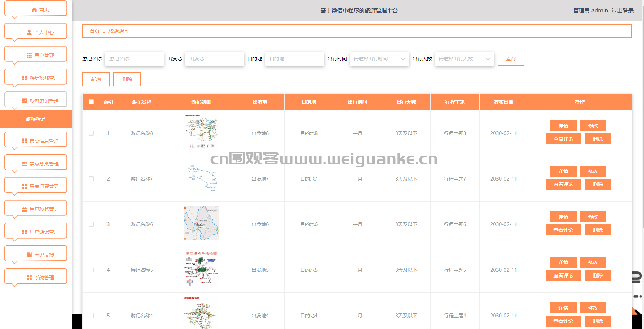Click the person icon for 个人中心
644x329 pixels.
[29, 32]
